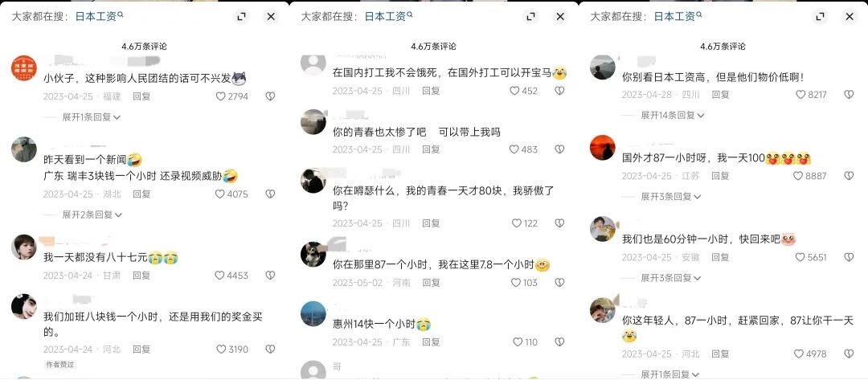Open red sunset avatar of 我一天100 commenter
The image size is (868, 380).
click(602, 148)
